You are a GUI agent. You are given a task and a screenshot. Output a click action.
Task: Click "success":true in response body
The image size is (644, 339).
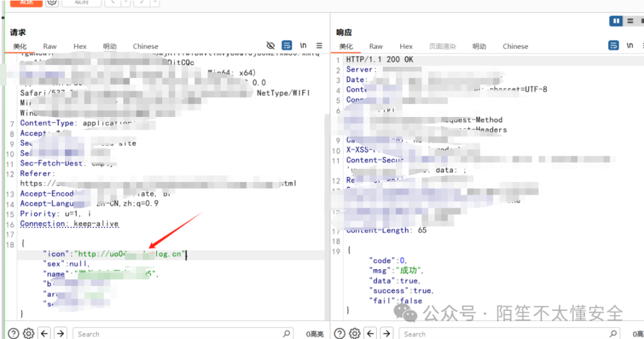401,291
